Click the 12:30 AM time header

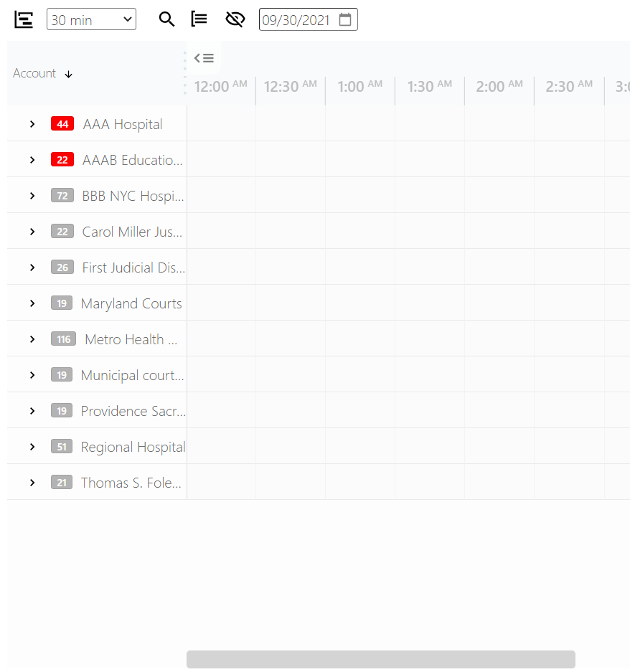click(291, 86)
